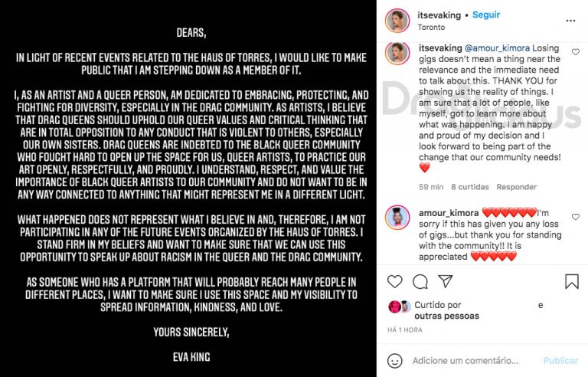588x377 pixels.
Task: Click amour_kimora username in the comment
Action: (449, 213)
